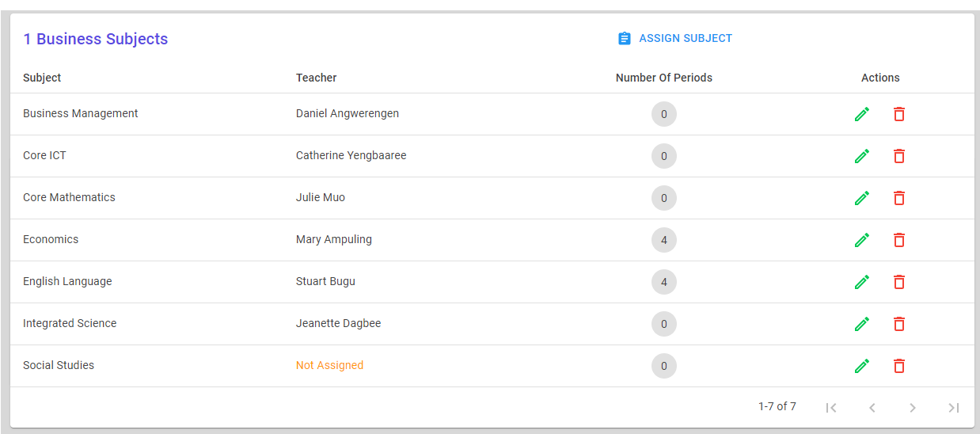
Task: Sort by Number Of Periods header
Action: 664,78
